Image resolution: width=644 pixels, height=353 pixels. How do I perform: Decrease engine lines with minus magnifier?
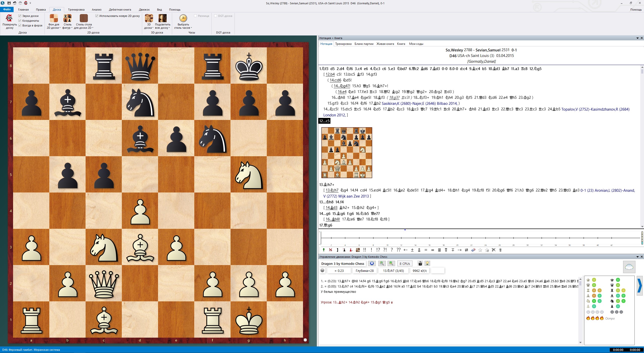(x=391, y=263)
